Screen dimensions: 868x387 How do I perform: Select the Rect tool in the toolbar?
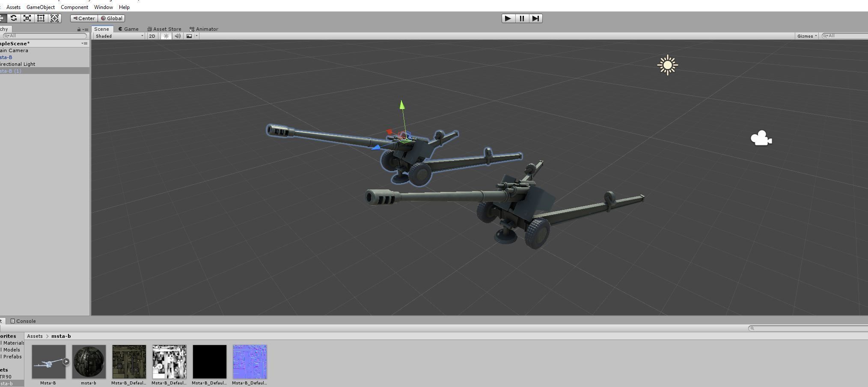pyautogui.click(x=40, y=18)
